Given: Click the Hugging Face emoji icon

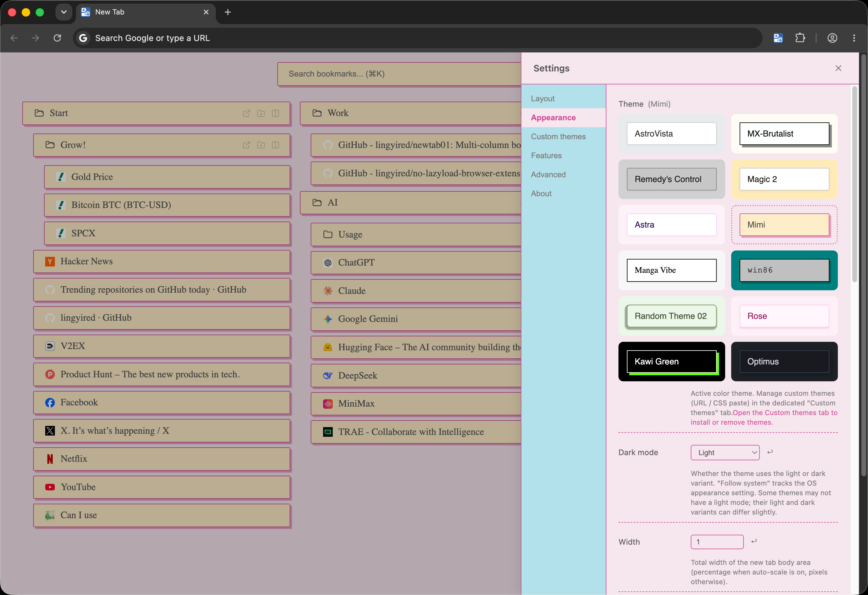Looking at the screenshot, I should click(328, 347).
